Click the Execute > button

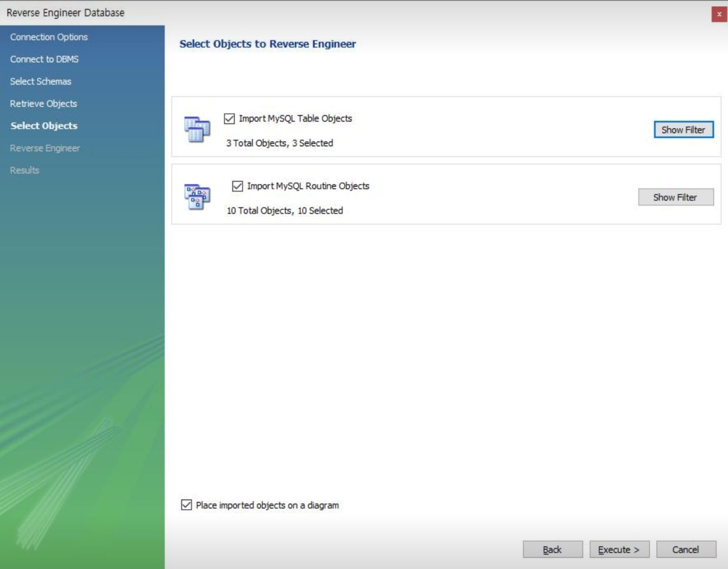point(619,549)
